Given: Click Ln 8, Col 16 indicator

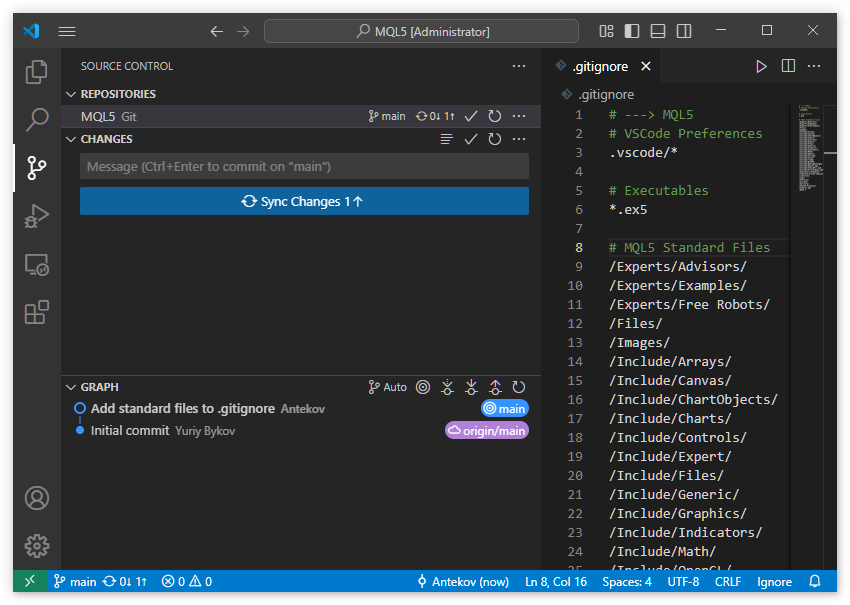Looking at the screenshot, I should click(x=556, y=581).
